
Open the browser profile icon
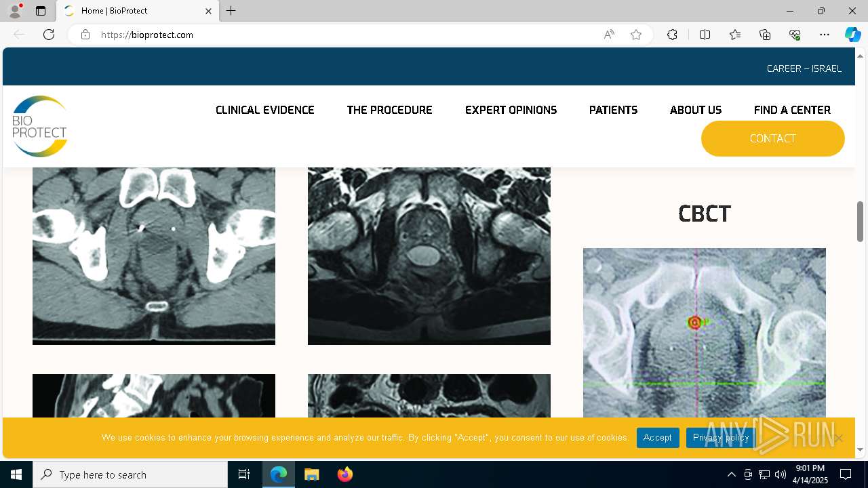point(15,11)
